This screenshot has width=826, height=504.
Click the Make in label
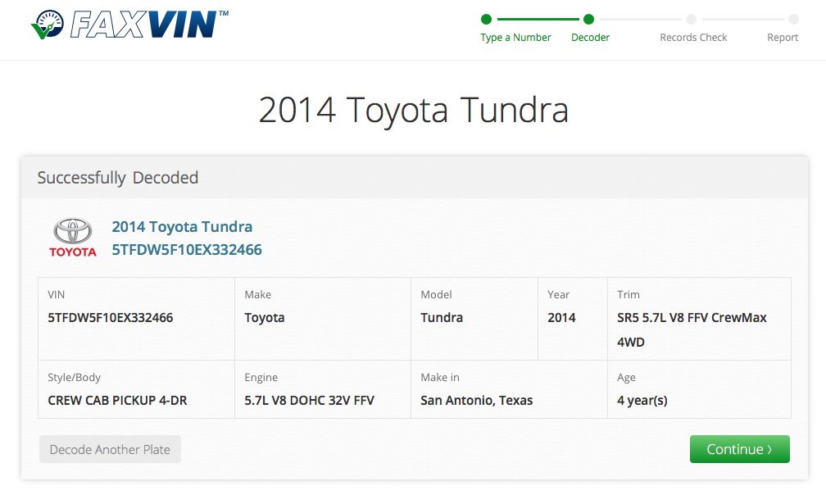point(440,377)
